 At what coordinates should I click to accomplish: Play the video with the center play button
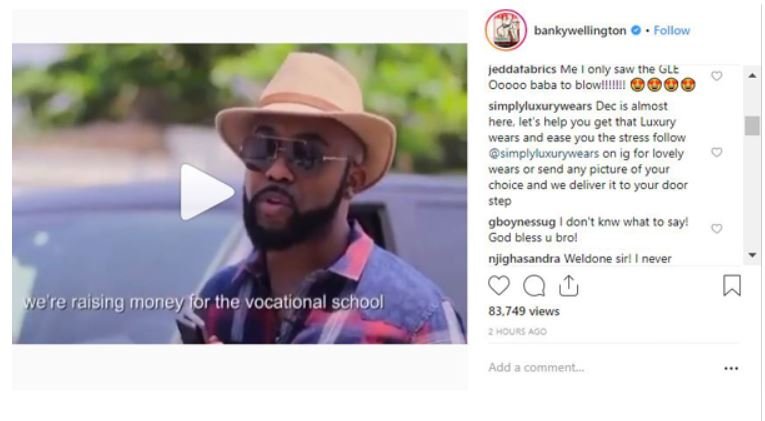point(207,192)
